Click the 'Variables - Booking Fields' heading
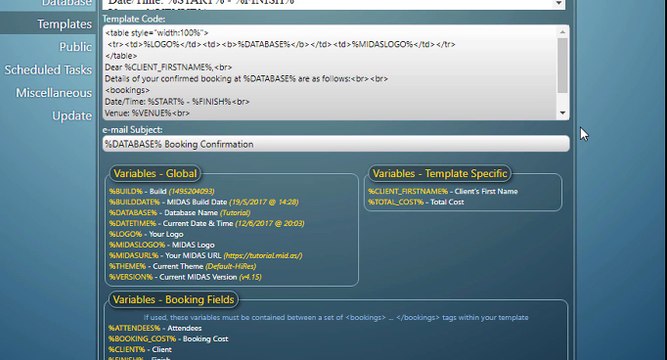667x360 pixels. [x=174, y=300]
